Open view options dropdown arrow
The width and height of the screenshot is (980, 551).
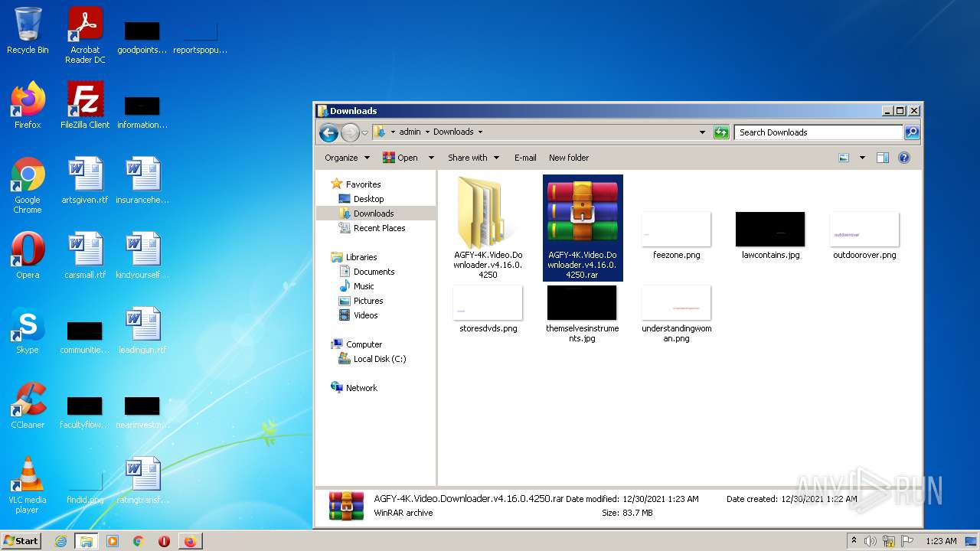point(862,158)
